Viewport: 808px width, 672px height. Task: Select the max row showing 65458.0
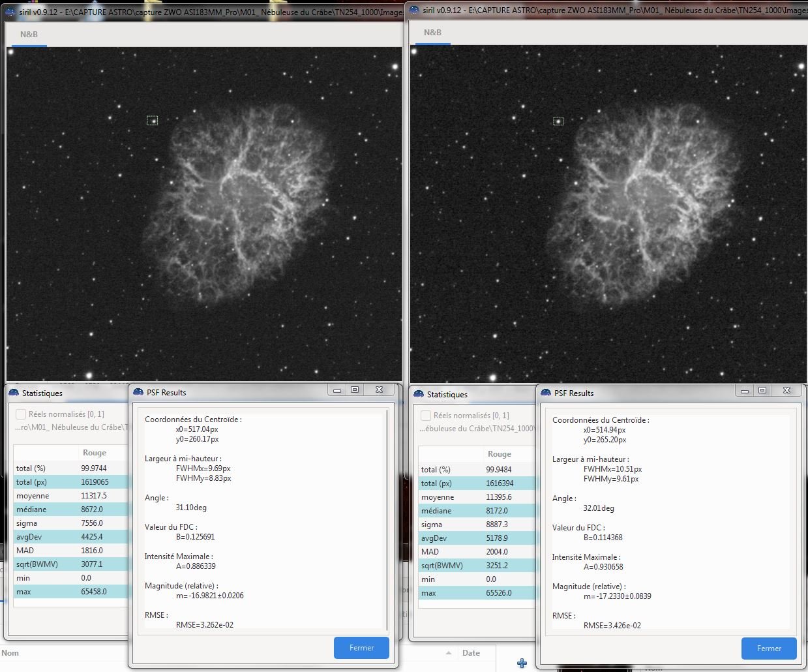(71, 591)
